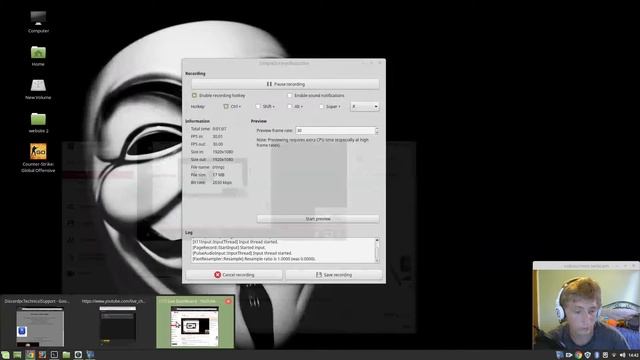Click the Save recording button
Image resolution: width=640 pixels, height=360 pixels.
334,275
